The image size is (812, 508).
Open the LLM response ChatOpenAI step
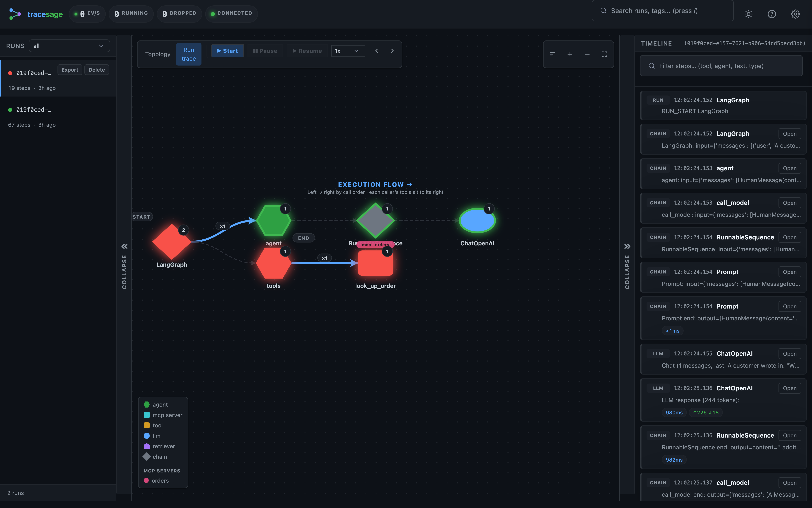[790, 388]
